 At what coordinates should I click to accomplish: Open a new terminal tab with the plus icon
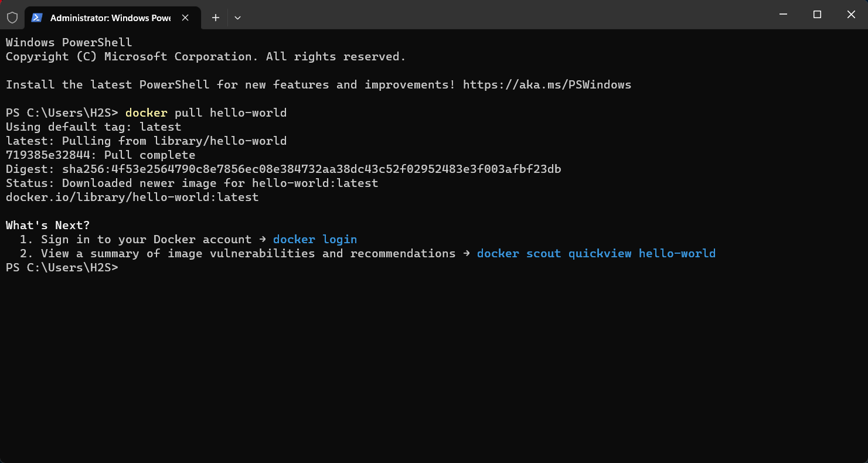[215, 18]
